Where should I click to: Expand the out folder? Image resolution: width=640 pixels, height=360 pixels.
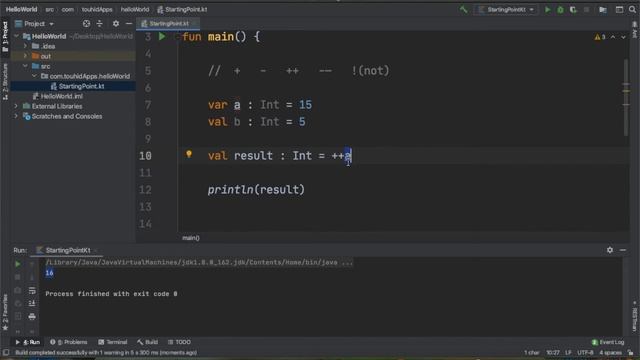click(x=25, y=56)
